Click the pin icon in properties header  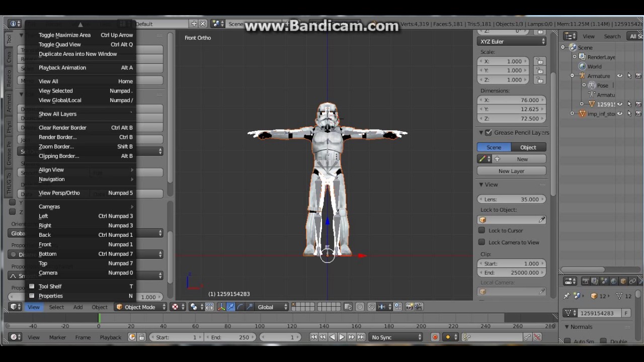click(567, 296)
